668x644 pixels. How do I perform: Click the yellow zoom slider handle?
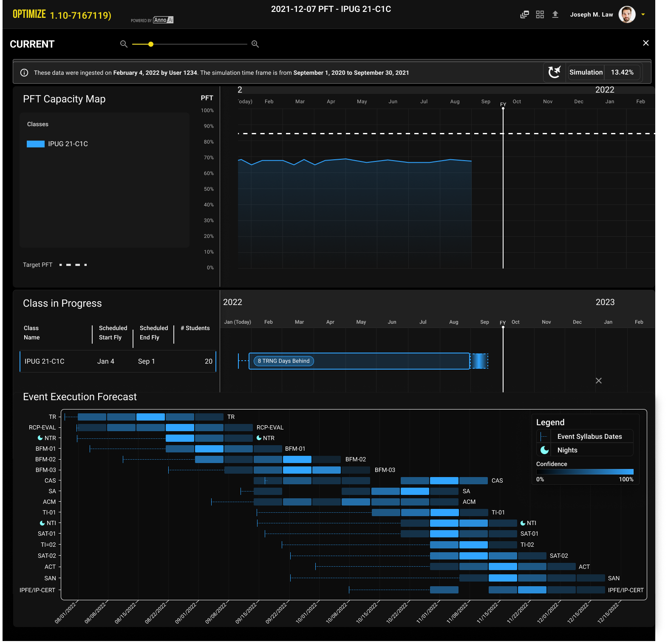pyautogui.click(x=151, y=44)
